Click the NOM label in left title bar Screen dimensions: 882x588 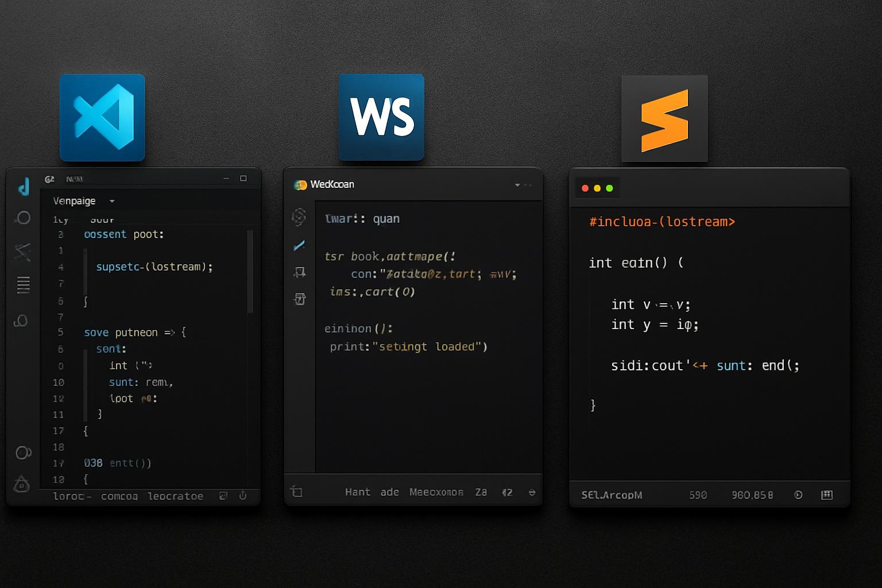(x=74, y=179)
